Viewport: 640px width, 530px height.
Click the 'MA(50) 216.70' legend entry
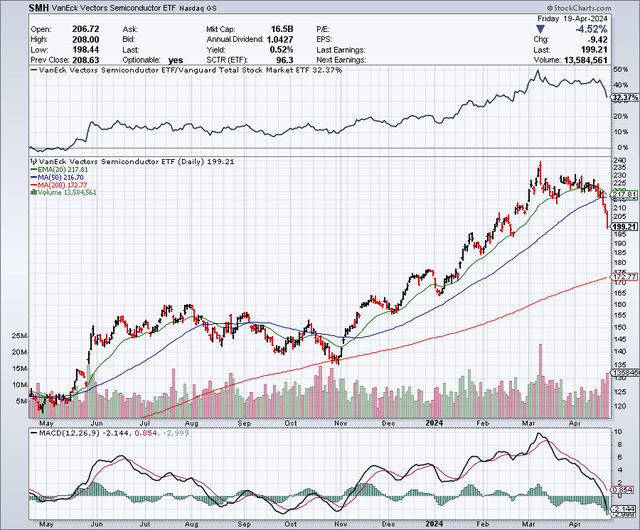[x=58, y=178]
